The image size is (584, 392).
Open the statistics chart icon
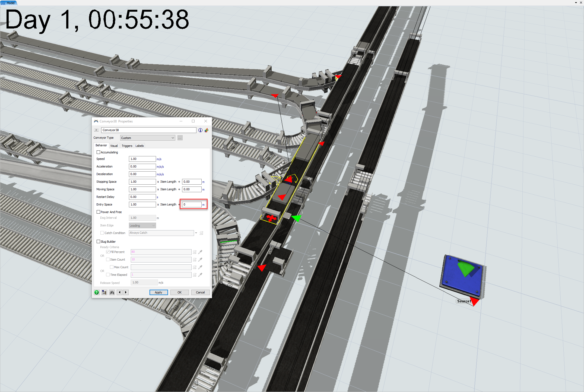coord(207,130)
